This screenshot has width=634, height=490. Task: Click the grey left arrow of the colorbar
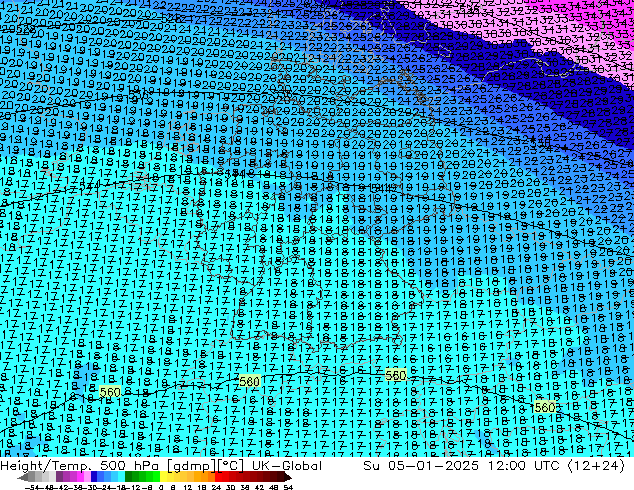point(23,478)
